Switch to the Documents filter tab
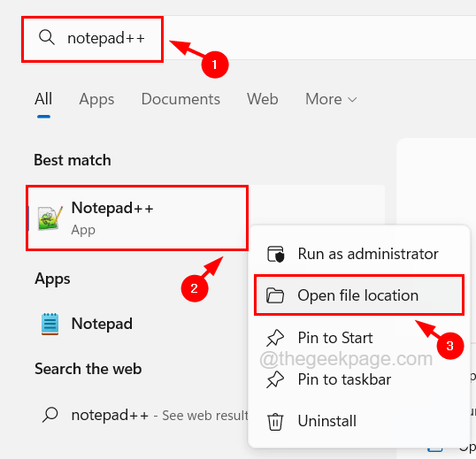This screenshot has height=459, width=476. point(180,99)
